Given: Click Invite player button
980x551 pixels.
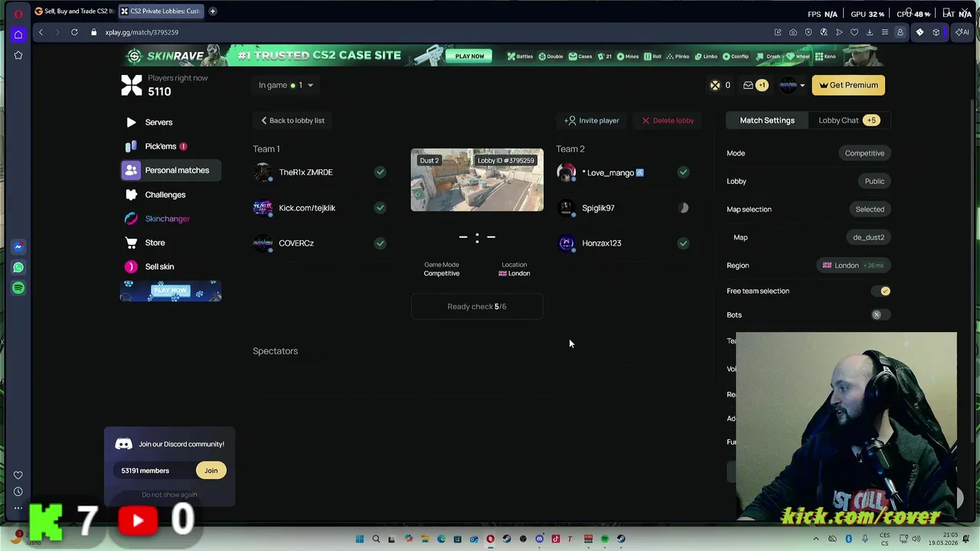Looking at the screenshot, I should pyautogui.click(x=592, y=120).
